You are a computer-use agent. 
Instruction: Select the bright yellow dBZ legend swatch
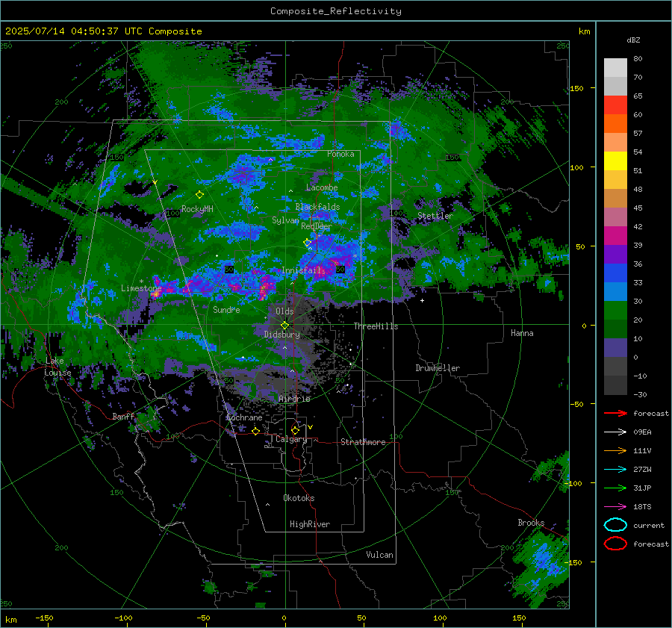(615, 161)
